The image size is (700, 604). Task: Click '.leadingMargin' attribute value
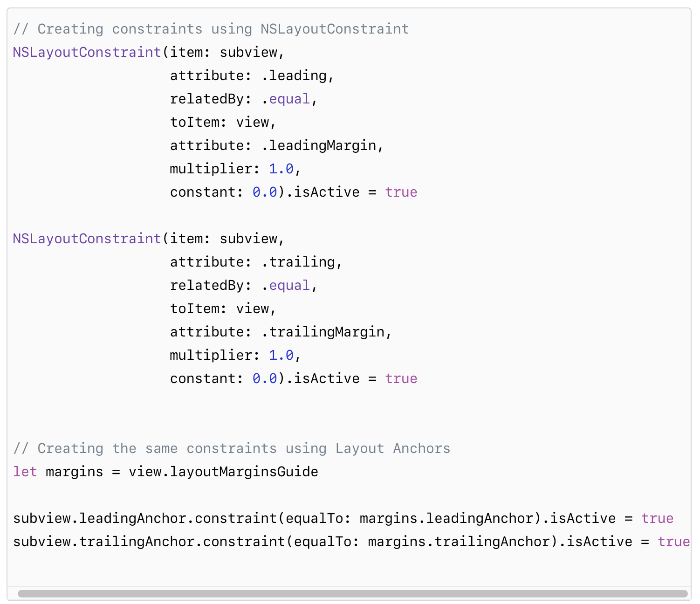(319, 145)
